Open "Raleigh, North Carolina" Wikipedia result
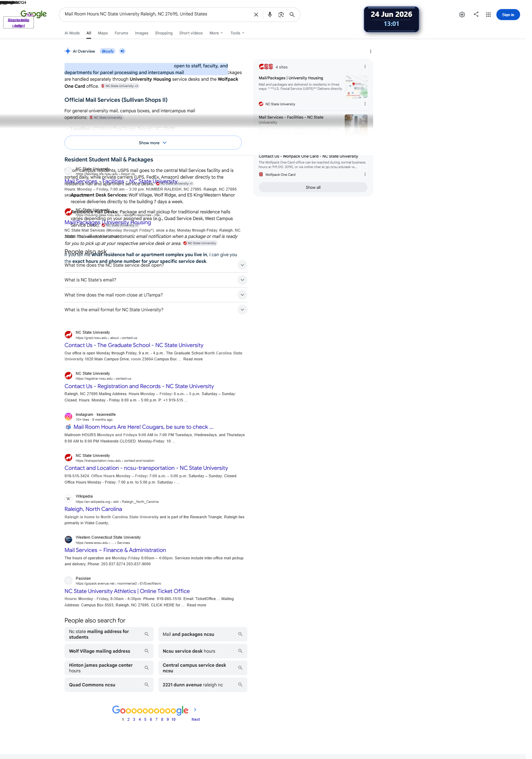The width and height of the screenshot is (532, 759). 93,509
